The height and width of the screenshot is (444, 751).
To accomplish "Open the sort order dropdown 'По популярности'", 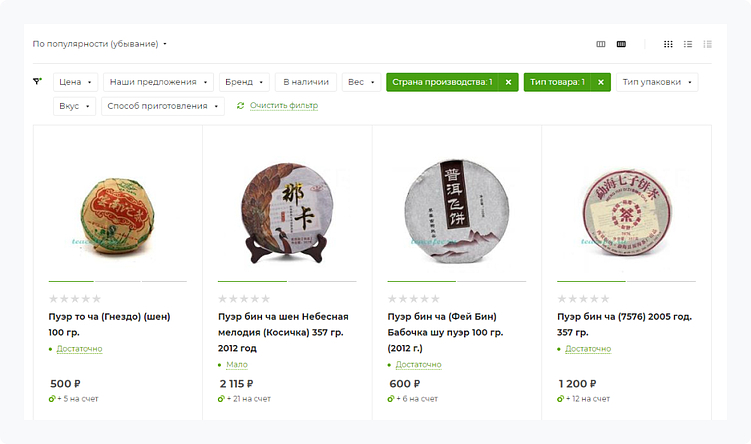I will click(99, 44).
